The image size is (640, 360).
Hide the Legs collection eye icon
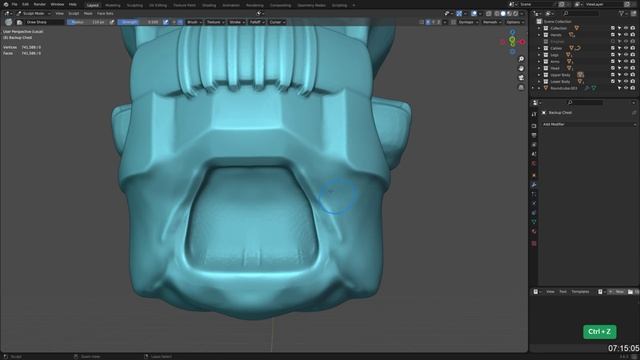point(626,55)
